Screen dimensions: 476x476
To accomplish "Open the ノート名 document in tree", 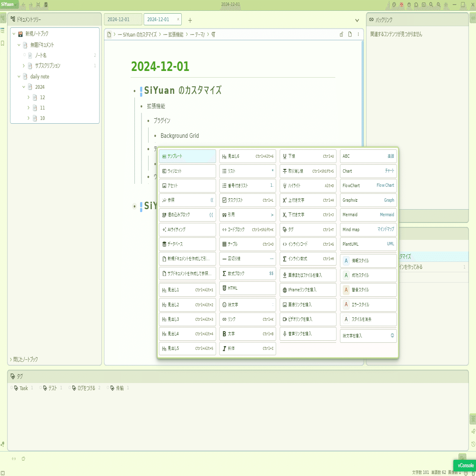I will 41,55.
